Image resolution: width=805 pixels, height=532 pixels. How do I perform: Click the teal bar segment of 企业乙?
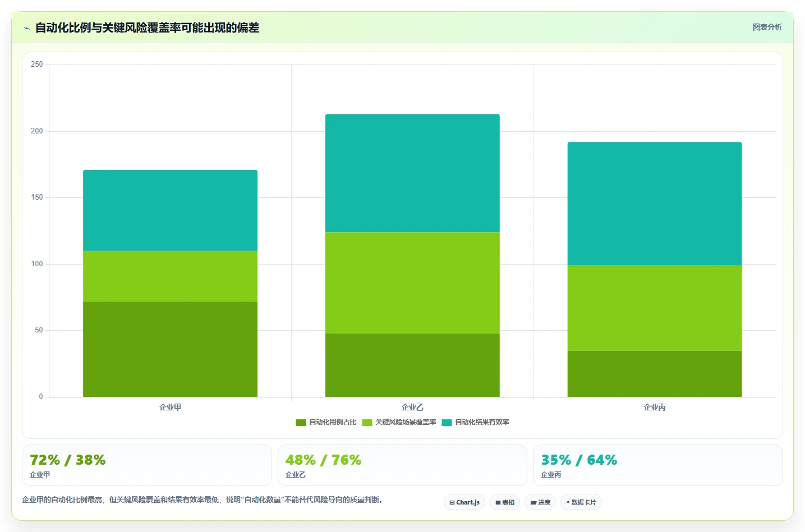tap(412, 173)
